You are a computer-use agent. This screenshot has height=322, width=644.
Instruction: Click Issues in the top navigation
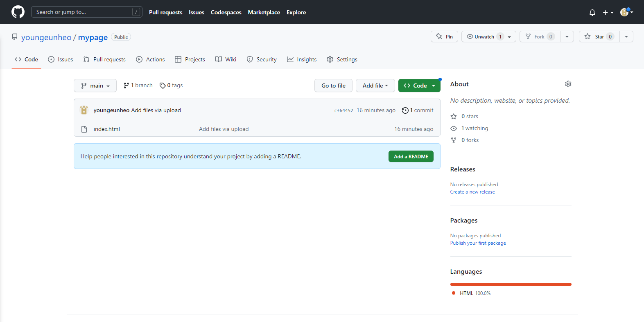tap(197, 12)
